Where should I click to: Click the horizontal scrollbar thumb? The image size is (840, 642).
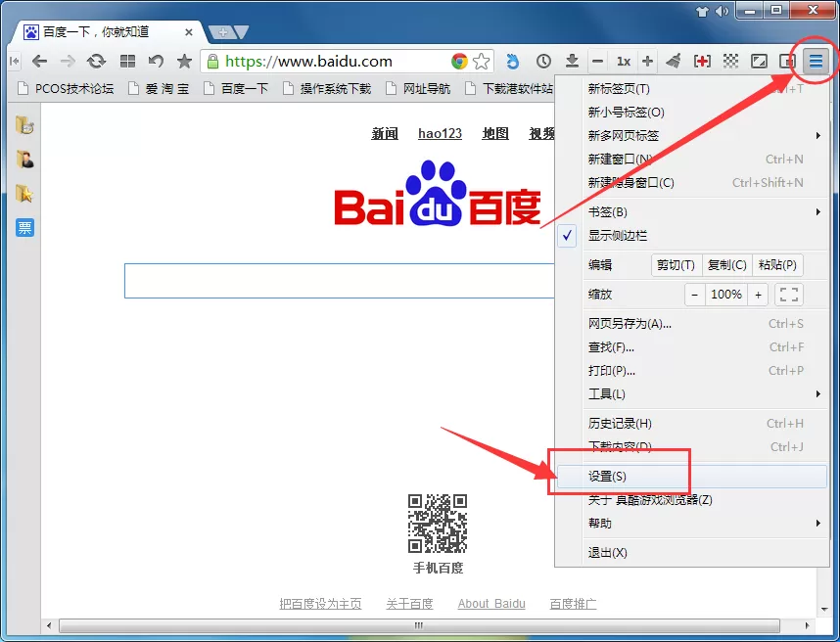[x=419, y=625]
